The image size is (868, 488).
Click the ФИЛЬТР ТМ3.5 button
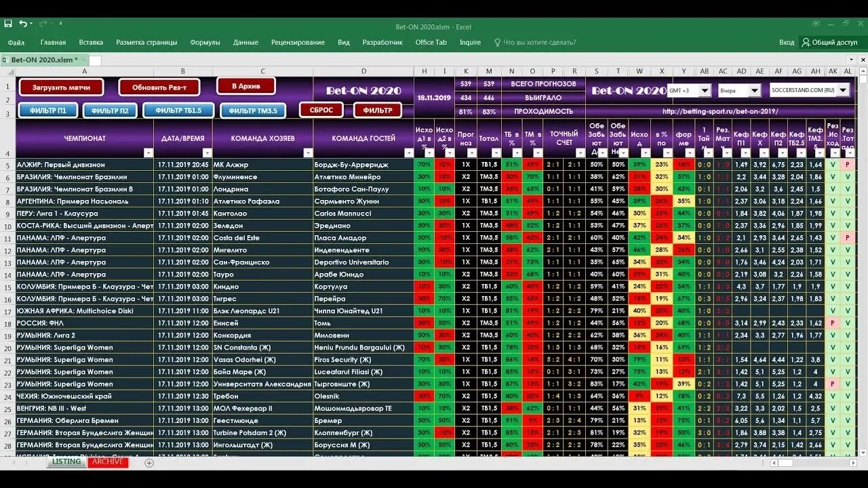click(x=252, y=110)
